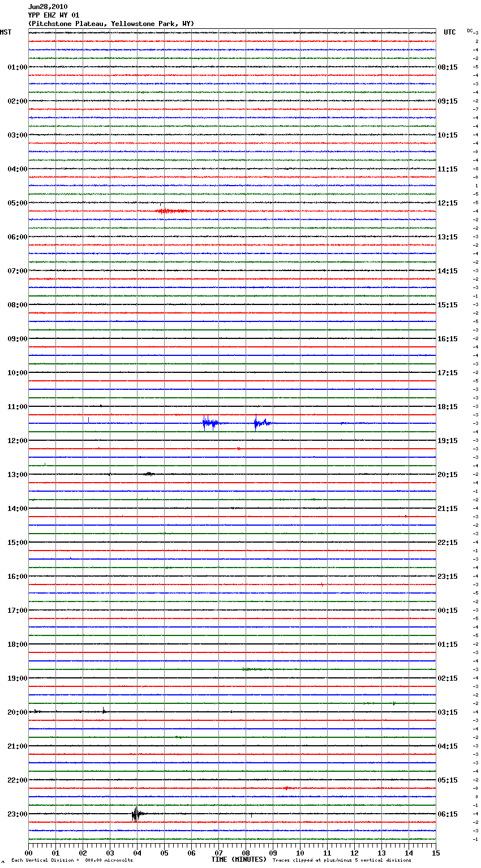
Task: Select the 16:00 MST time label
Action: pyautogui.click(x=18, y=577)
